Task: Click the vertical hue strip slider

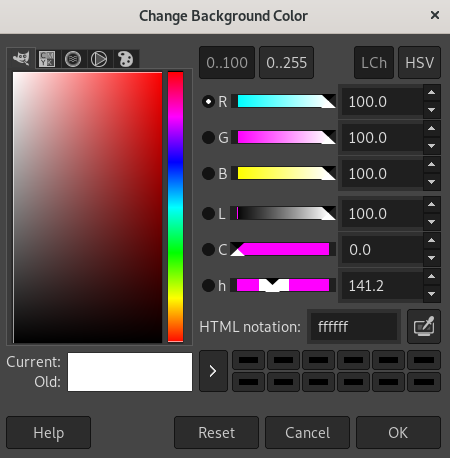Action: 176,207
